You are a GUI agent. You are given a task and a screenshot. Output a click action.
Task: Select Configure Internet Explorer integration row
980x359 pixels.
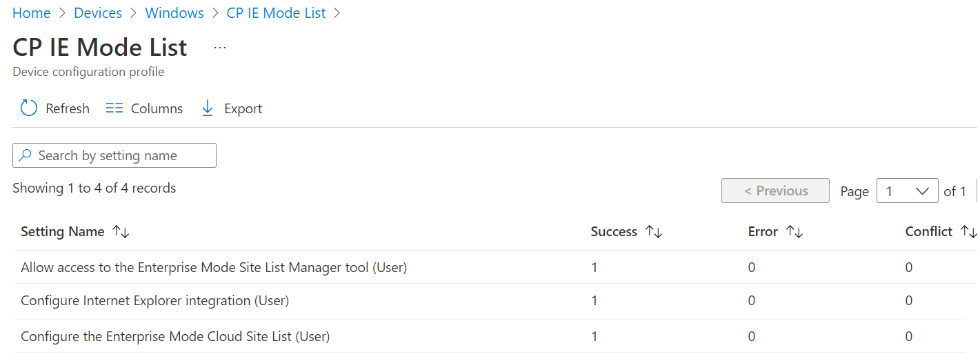coord(154,300)
